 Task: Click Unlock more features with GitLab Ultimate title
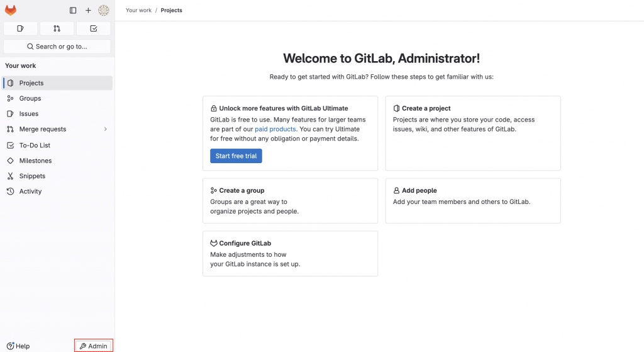click(x=284, y=108)
